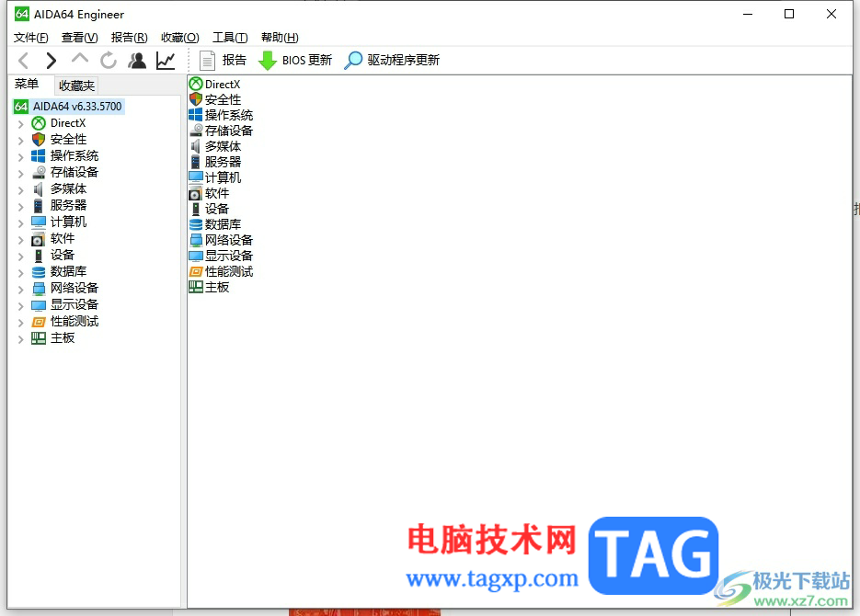
Task: Click the Up level arrow icon
Action: point(79,59)
